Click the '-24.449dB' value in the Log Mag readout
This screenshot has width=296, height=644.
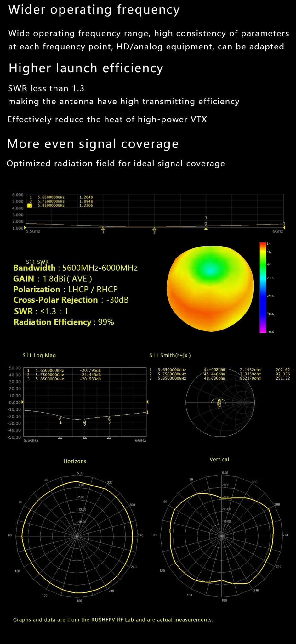(90, 375)
